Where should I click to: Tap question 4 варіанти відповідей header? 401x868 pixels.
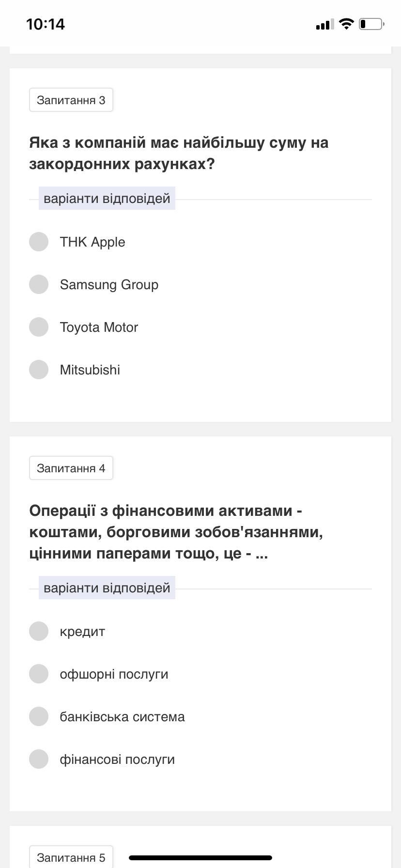pos(107,588)
